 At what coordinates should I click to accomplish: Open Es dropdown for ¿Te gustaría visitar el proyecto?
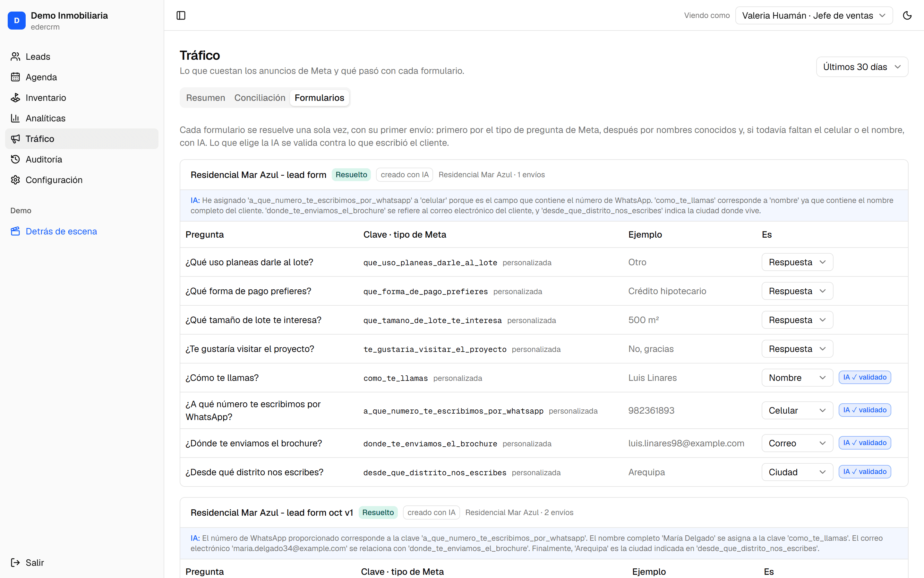pos(797,349)
